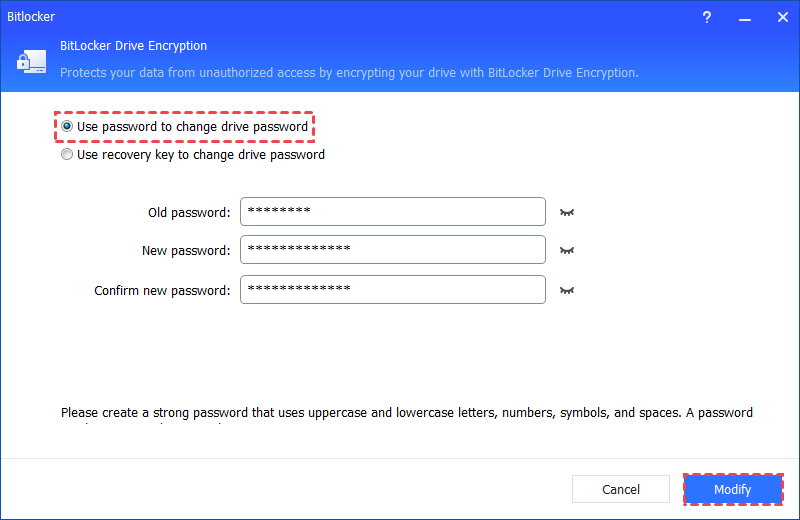The image size is (800, 520).
Task: Click the strong password instruction text
Action: pos(406,412)
